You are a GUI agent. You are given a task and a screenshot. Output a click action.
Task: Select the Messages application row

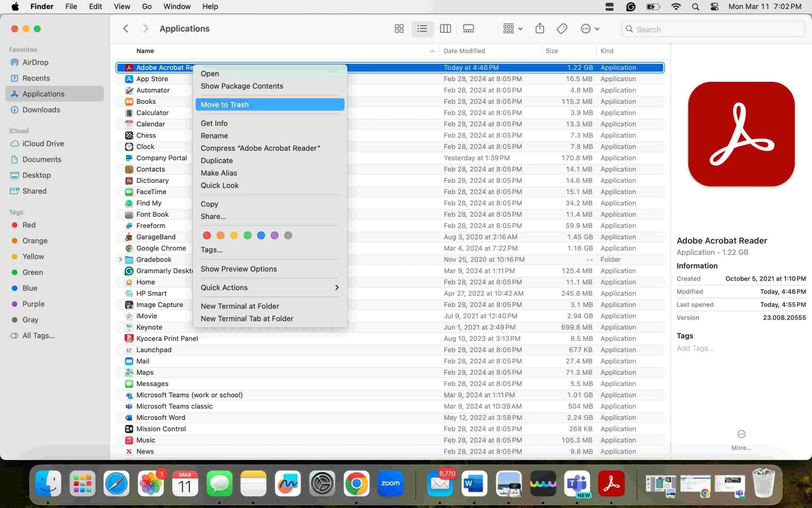[x=390, y=384]
